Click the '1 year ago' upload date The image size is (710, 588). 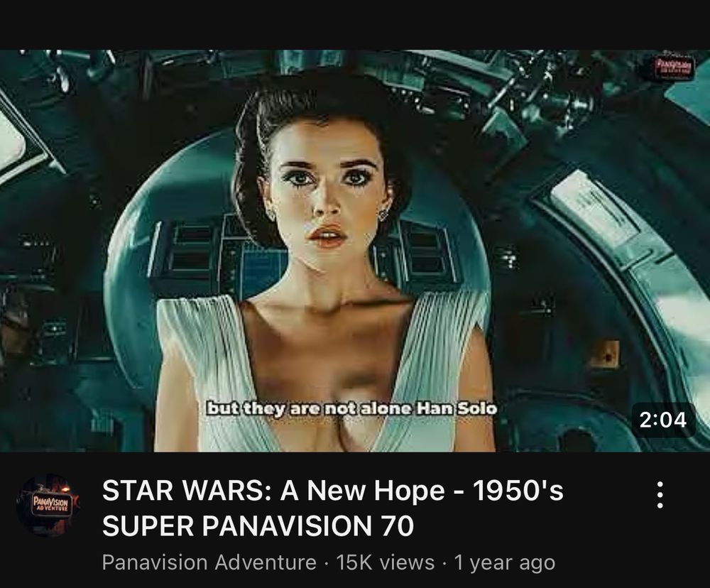(504, 563)
